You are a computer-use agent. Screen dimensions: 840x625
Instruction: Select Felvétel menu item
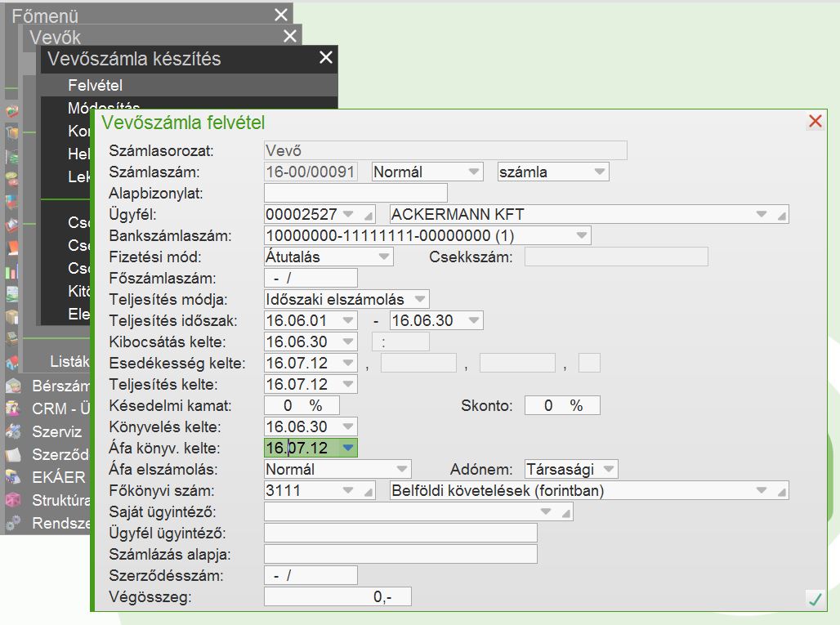tap(189, 85)
